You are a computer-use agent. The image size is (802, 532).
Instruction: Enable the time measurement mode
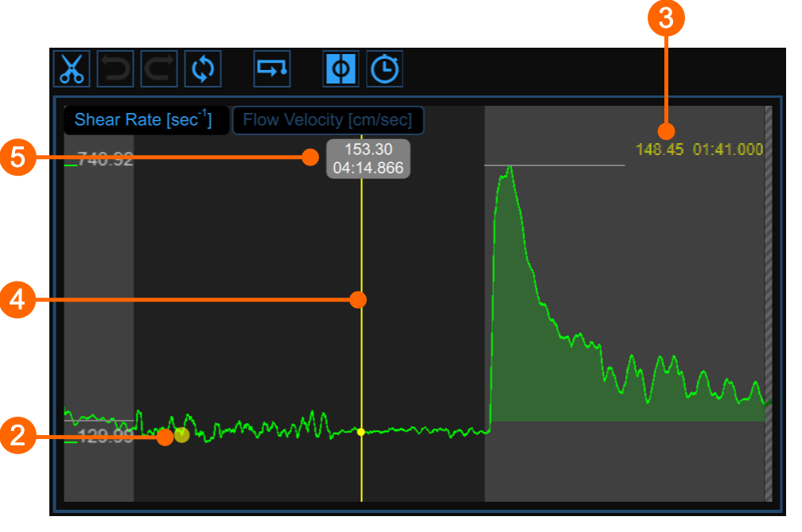pos(383,68)
